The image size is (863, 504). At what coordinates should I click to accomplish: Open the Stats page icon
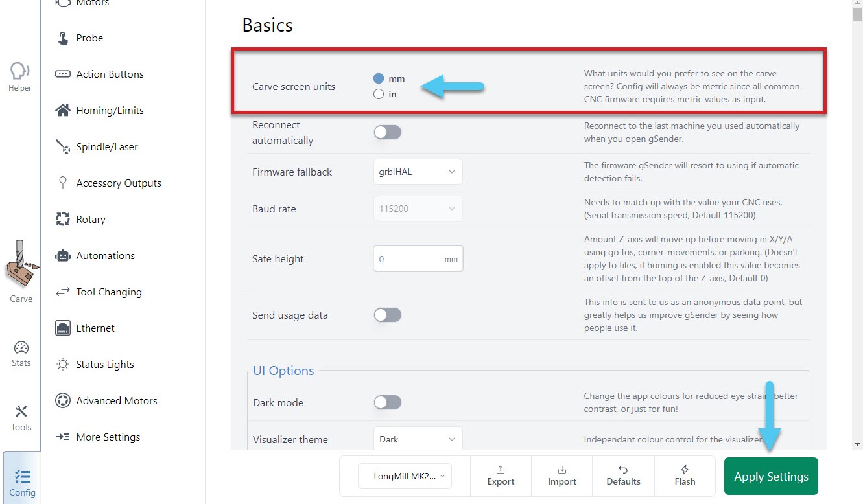coord(21,349)
